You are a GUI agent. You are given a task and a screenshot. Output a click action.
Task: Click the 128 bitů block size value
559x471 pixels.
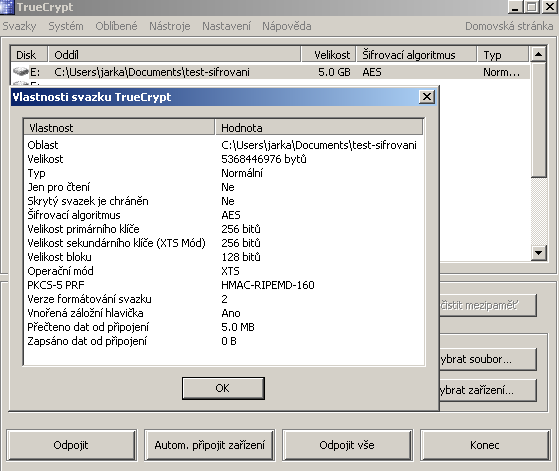click(x=241, y=257)
